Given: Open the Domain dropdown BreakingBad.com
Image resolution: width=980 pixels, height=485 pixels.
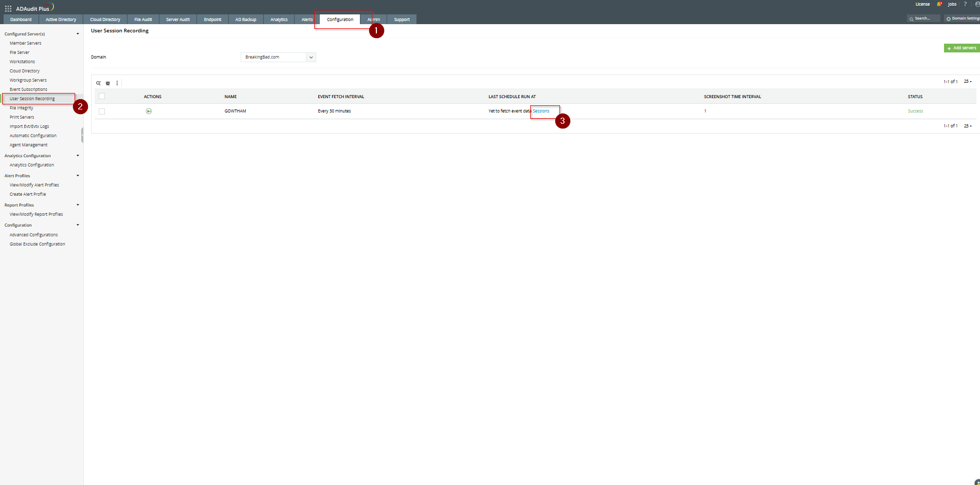Looking at the screenshot, I should [278, 57].
